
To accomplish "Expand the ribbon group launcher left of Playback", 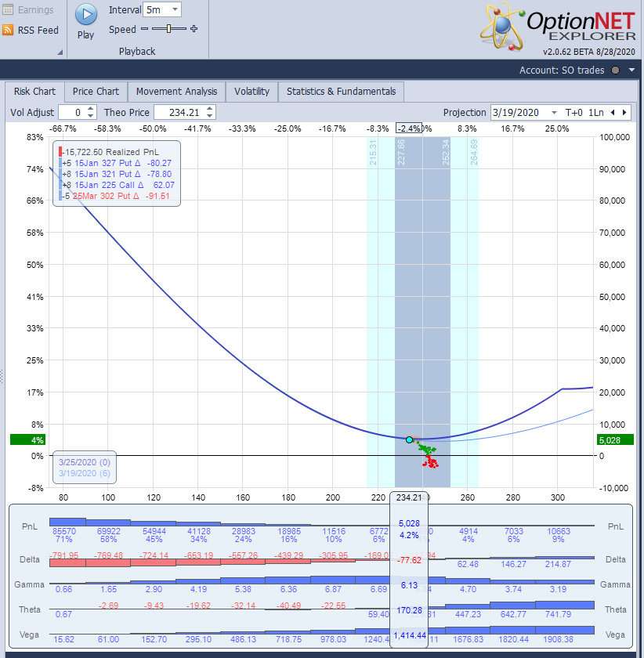I will point(60,52).
